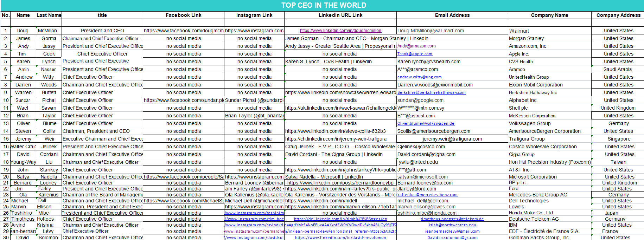This screenshot has height=240, width=644.
Task: Click last name 'Buffett' cell
Action: pos(49,92)
